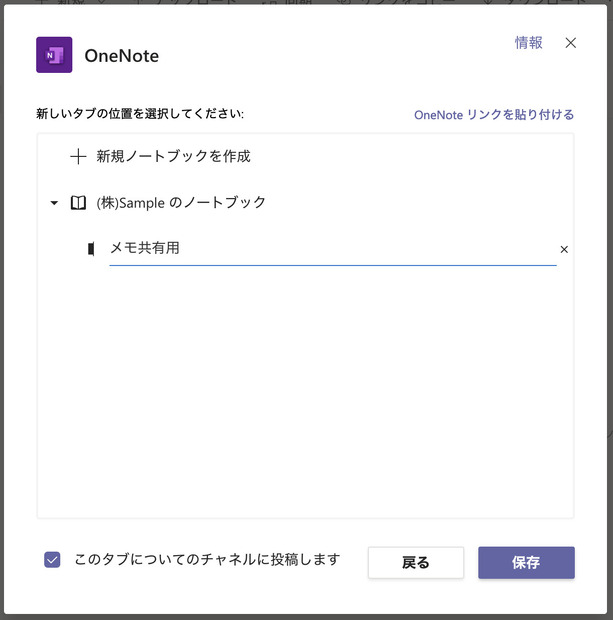Select 新規ノートブックを作成 text
The image size is (613, 620).
173,156
